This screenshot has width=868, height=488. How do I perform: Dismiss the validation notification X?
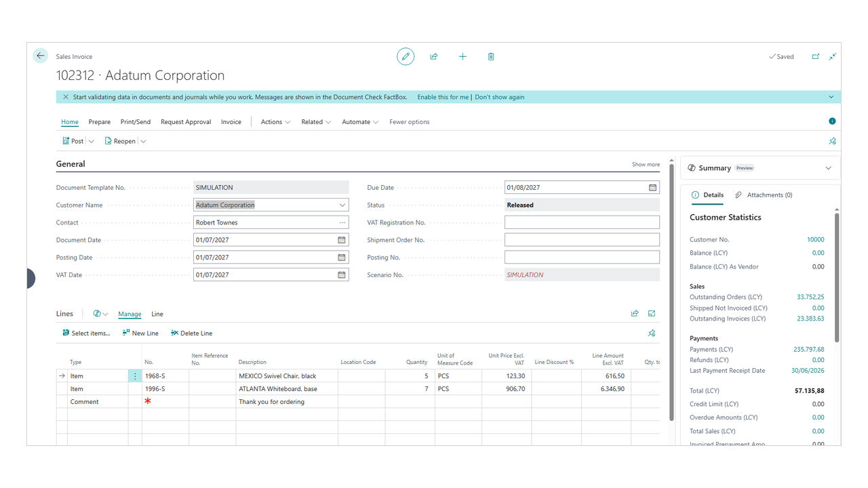click(x=66, y=97)
